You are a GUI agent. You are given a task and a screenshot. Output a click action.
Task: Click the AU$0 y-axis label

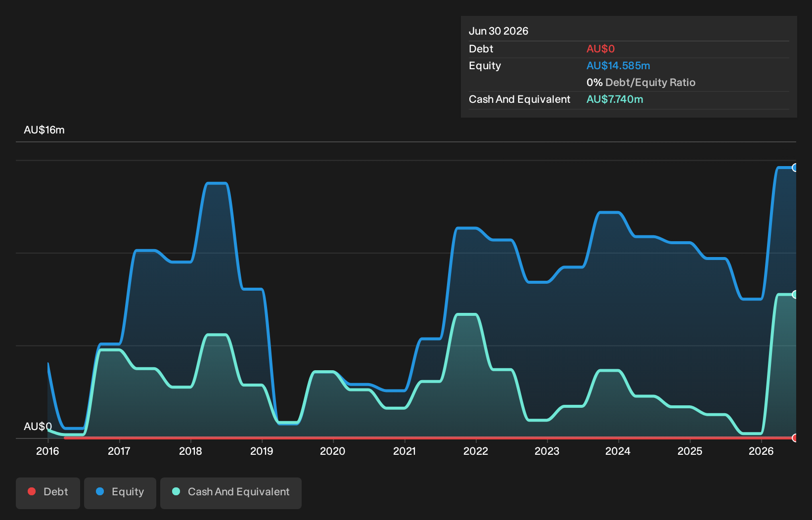(x=38, y=427)
